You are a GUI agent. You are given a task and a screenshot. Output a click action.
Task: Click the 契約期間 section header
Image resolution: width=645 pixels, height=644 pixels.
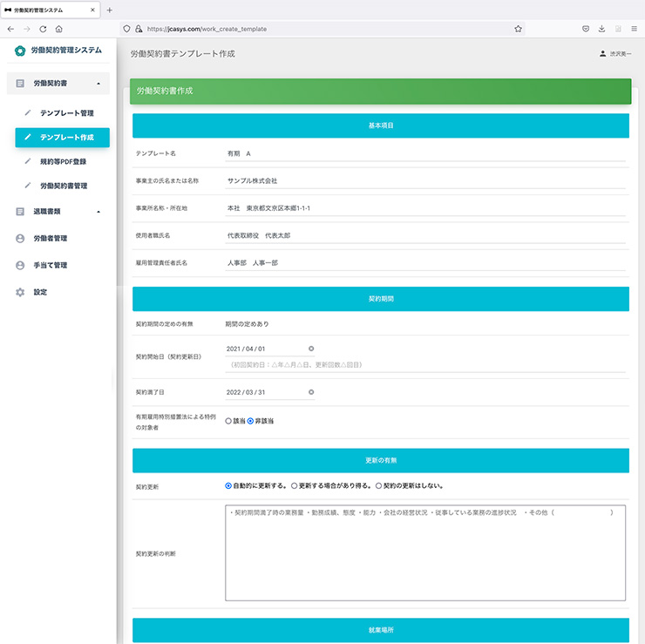[x=381, y=299]
